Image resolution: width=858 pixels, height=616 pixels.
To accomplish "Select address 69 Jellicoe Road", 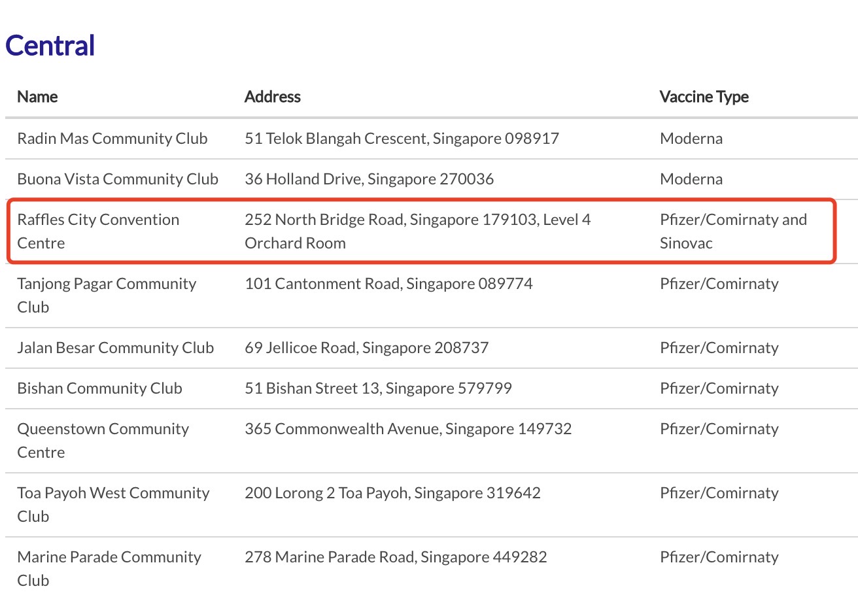I will (x=367, y=348).
